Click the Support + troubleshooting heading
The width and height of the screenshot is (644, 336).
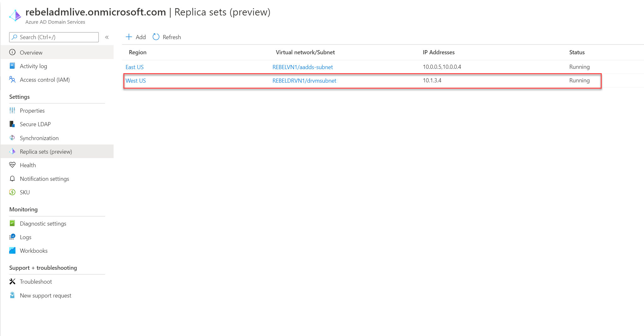tap(43, 268)
